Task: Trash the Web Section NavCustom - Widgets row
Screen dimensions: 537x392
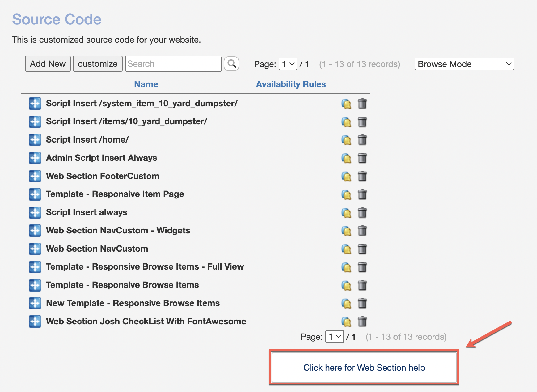Action: (362, 231)
